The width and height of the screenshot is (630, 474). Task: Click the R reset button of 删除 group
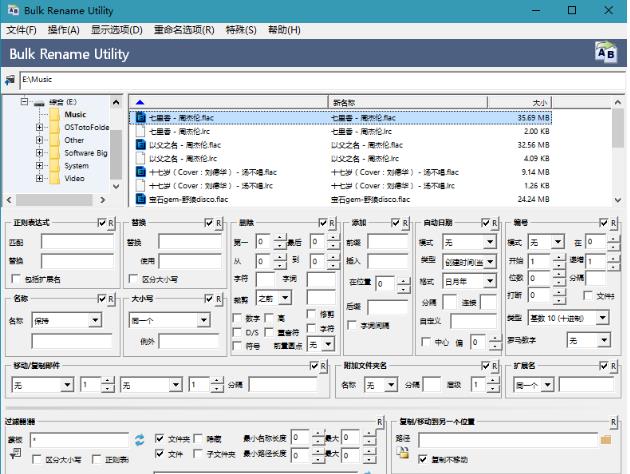click(x=332, y=223)
